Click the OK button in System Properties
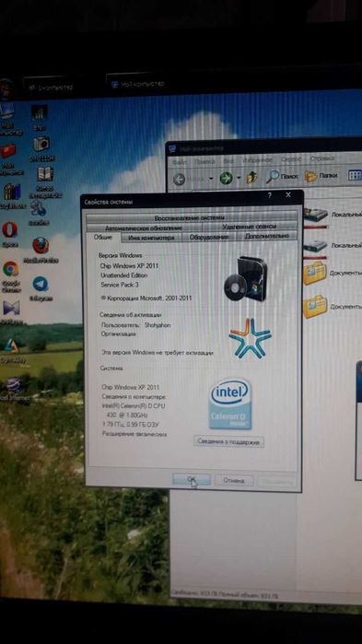Viewport: 362px width, 644px height. click(192, 479)
